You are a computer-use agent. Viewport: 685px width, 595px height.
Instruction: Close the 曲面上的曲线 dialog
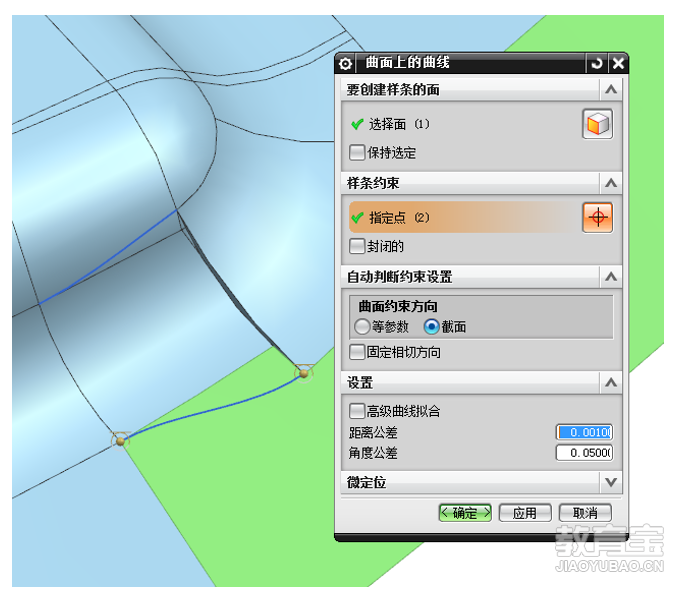(x=618, y=64)
